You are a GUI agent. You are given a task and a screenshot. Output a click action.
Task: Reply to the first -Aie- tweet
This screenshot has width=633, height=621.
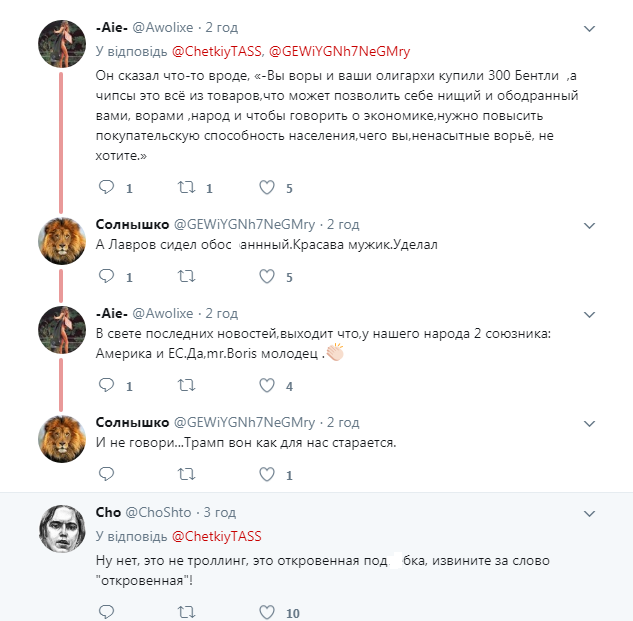(x=107, y=187)
